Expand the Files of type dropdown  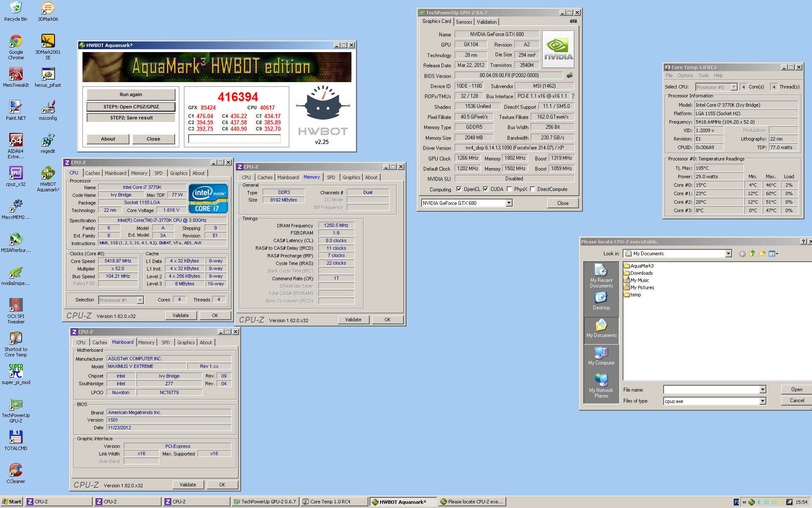tap(763, 401)
